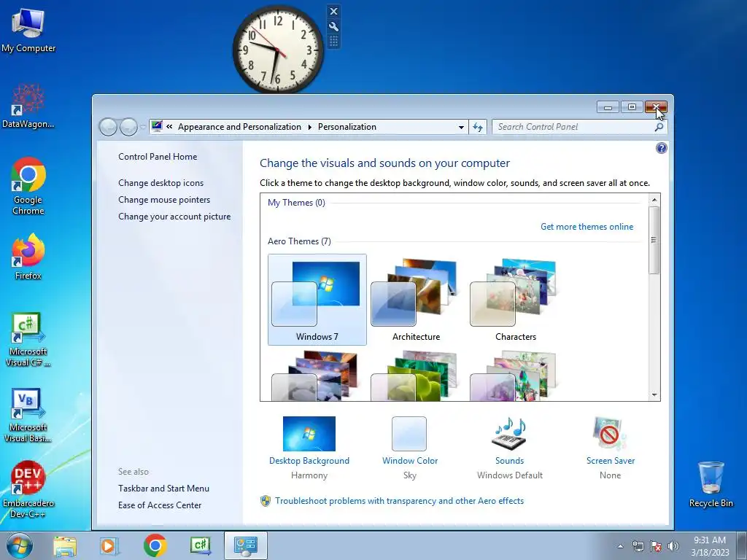Go to Appearance and Personalization breadcrumb
Viewport: 747px width, 560px height.
point(239,127)
